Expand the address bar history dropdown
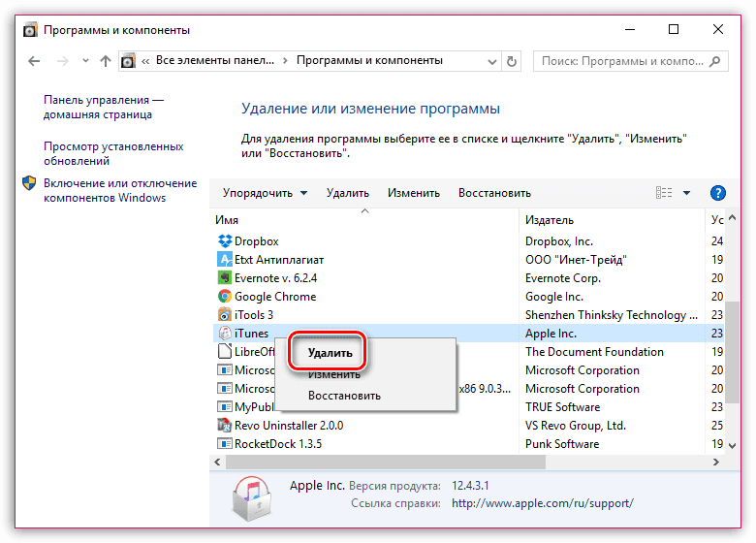This screenshot has width=756, height=543. tap(491, 62)
